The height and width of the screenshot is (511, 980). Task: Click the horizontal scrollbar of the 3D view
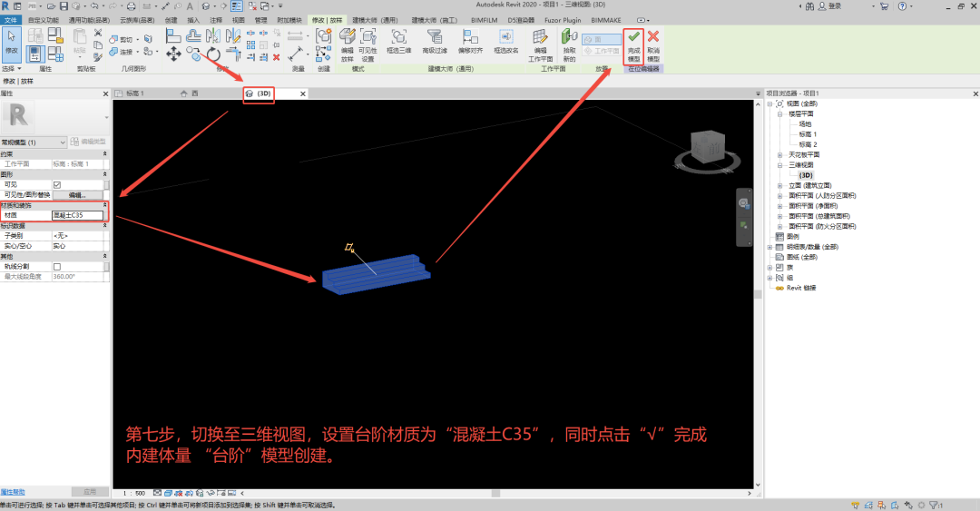tap(495, 494)
